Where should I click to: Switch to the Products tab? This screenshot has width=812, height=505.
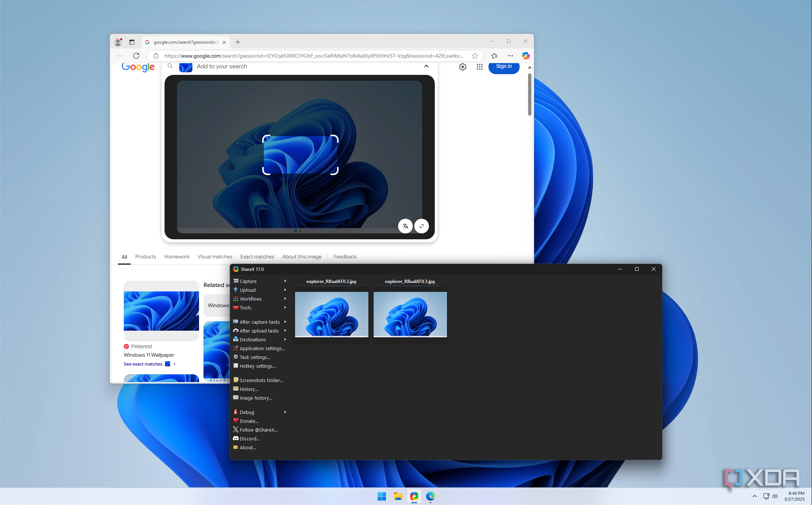point(145,257)
